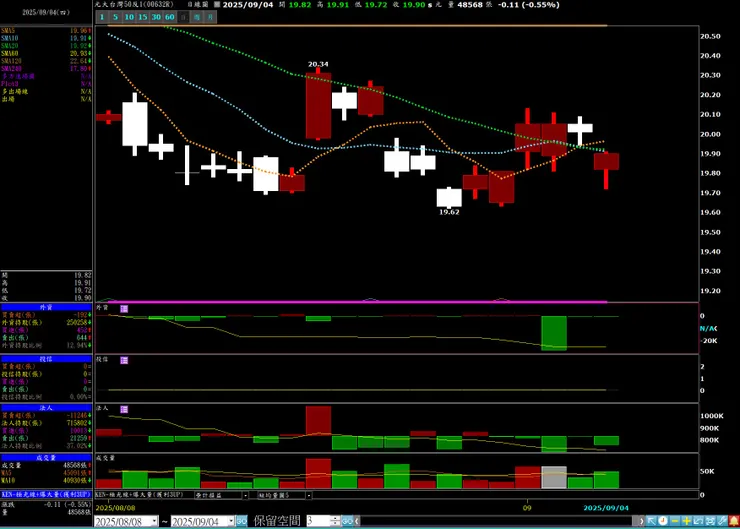
Task: Open 投信 panel settings icon
Action: click(x=124, y=360)
